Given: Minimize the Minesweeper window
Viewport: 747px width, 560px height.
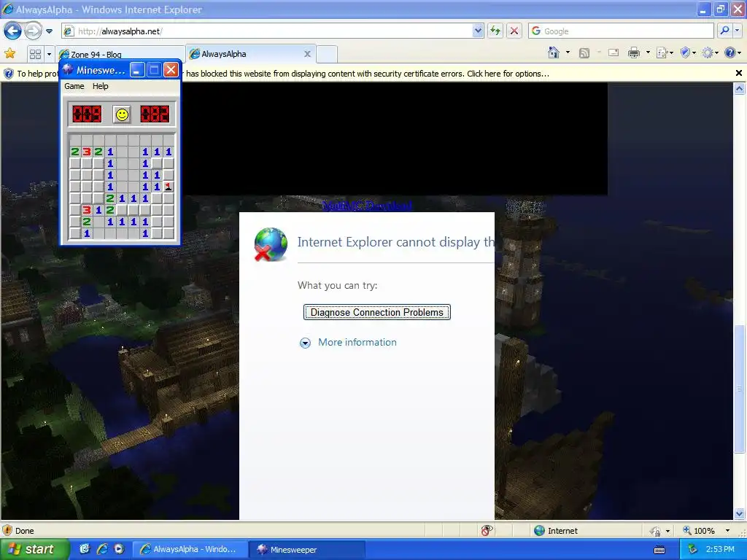Looking at the screenshot, I should 136,70.
